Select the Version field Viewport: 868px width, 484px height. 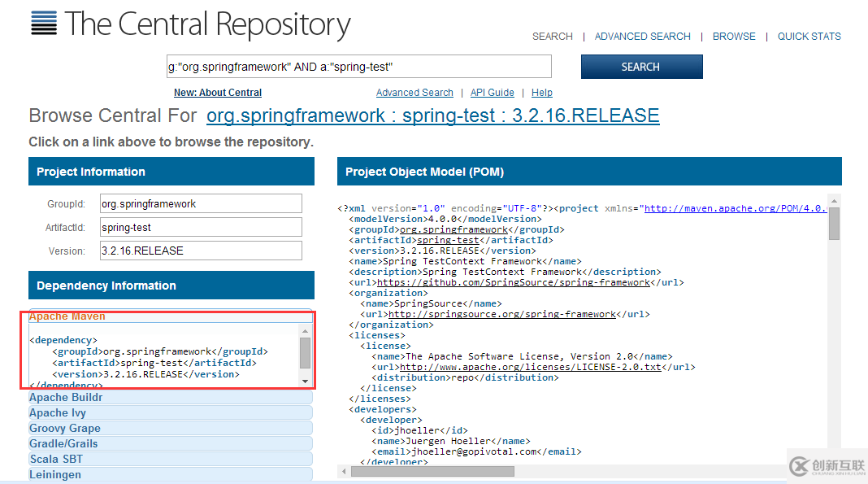201,251
